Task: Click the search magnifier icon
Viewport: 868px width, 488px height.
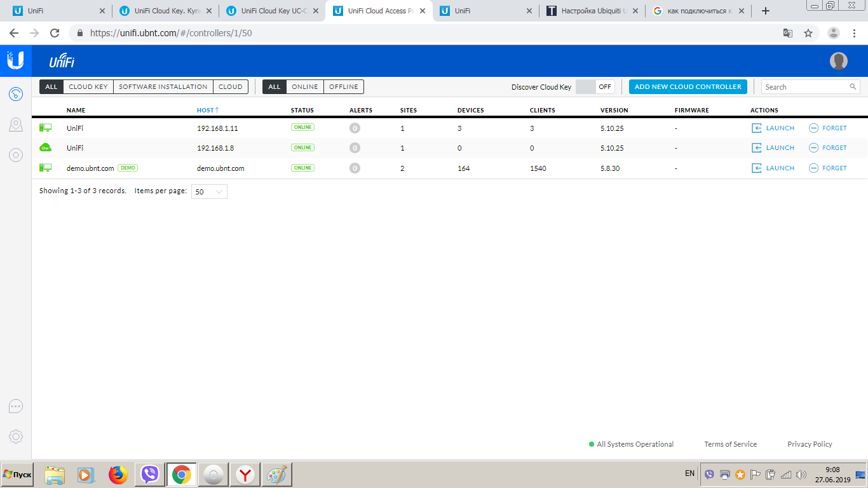Action: click(853, 86)
